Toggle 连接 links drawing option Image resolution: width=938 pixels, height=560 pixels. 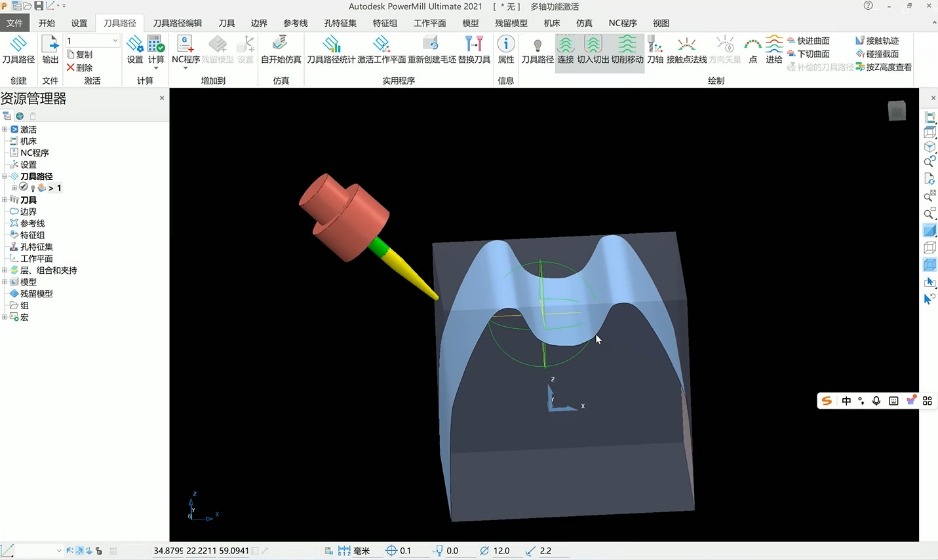pos(565,50)
